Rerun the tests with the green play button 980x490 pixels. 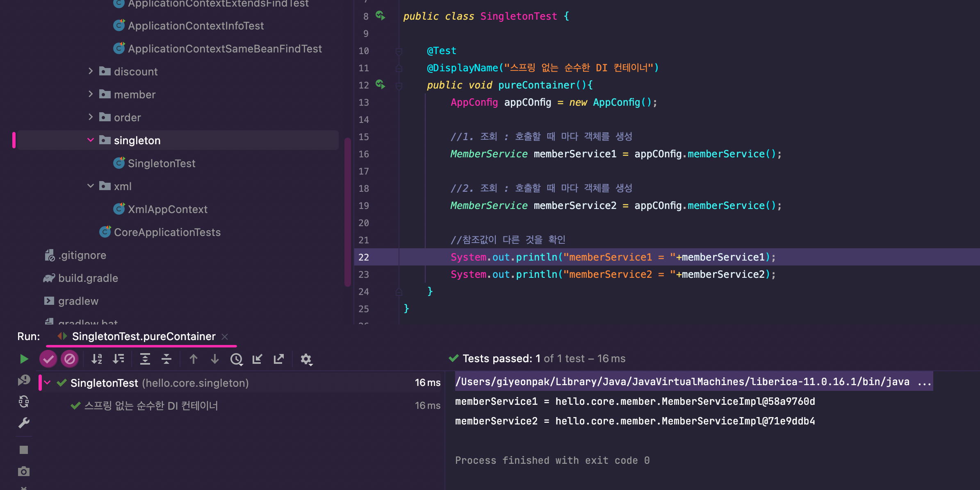24,359
